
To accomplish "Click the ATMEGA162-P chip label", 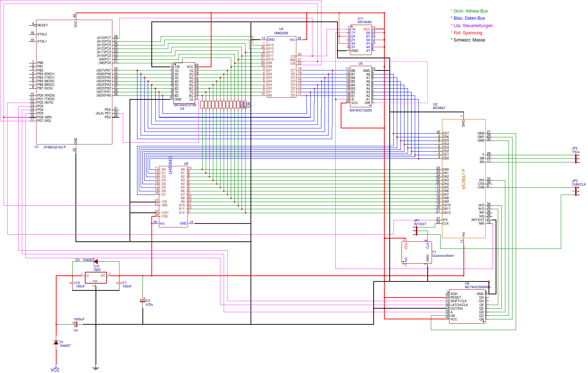I will click(x=54, y=147).
